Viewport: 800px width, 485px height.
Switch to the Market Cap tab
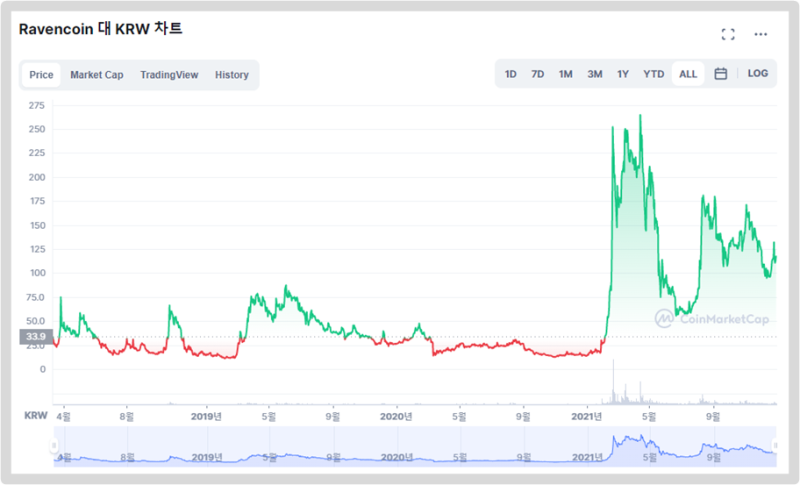pyautogui.click(x=97, y=75)
